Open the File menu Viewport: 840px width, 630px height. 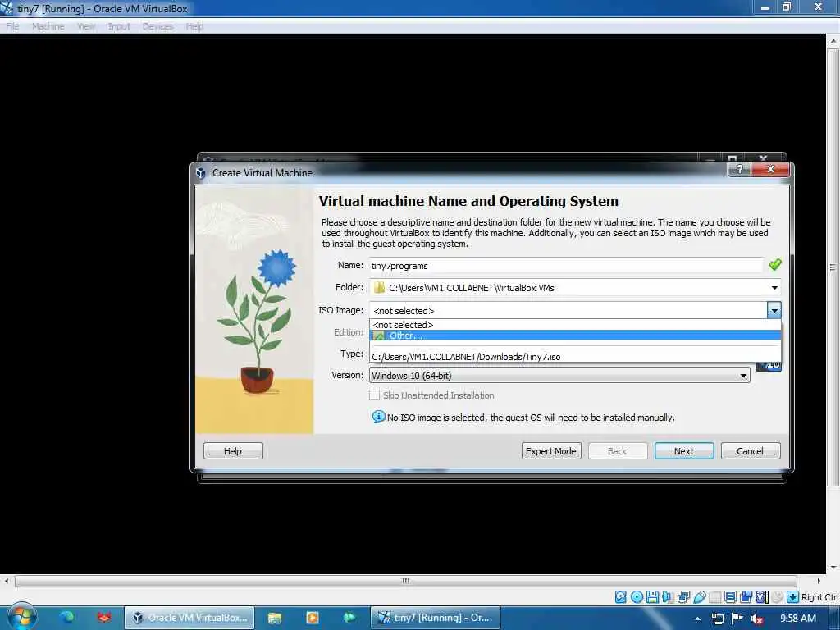point(12,26)
